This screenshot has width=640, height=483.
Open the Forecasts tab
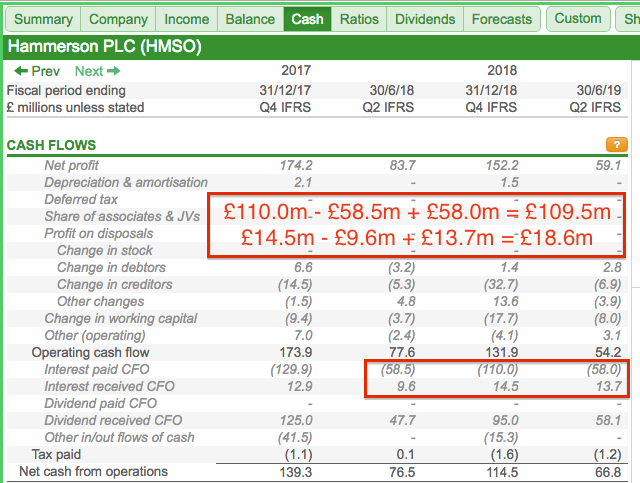tap(502, 19)
